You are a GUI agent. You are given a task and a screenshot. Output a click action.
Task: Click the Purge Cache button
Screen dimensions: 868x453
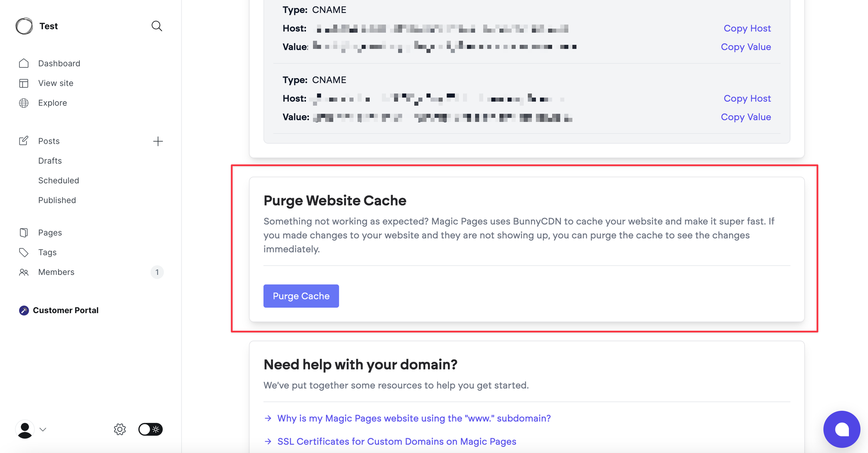click(x=301, y=296)
